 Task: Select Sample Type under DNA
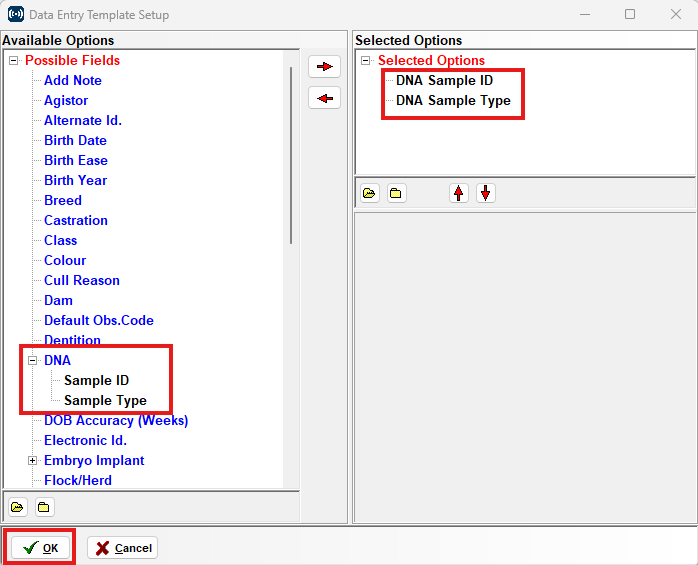(x=105, y=400)
